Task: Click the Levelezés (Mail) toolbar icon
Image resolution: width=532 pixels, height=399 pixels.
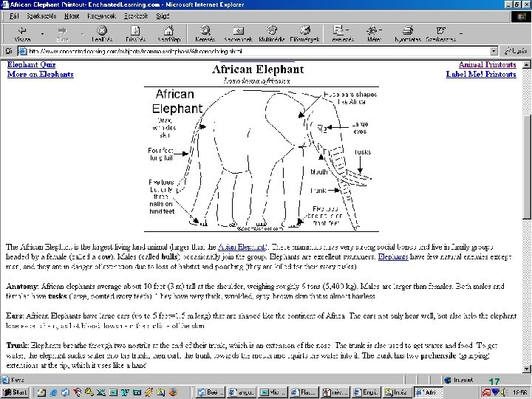Action: [342, 33]
